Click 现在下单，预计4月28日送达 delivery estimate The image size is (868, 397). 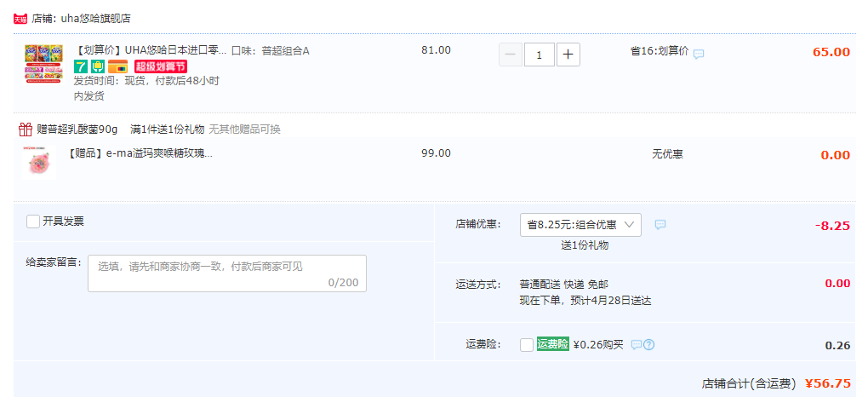[585, 301]
